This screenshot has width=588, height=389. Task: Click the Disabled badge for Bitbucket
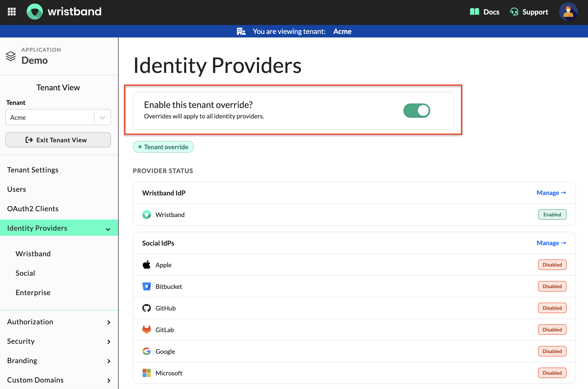[x=552, y=286]
